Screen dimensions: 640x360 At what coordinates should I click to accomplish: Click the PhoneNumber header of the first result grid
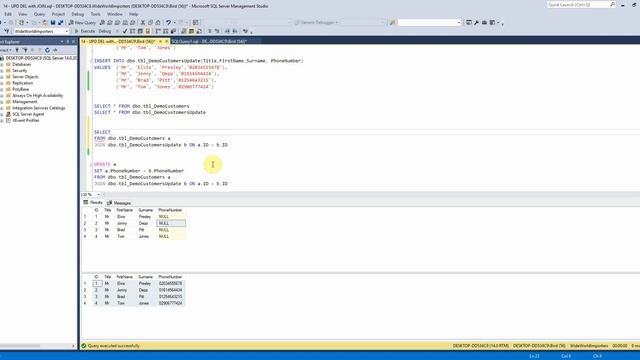tap(170, 210)
